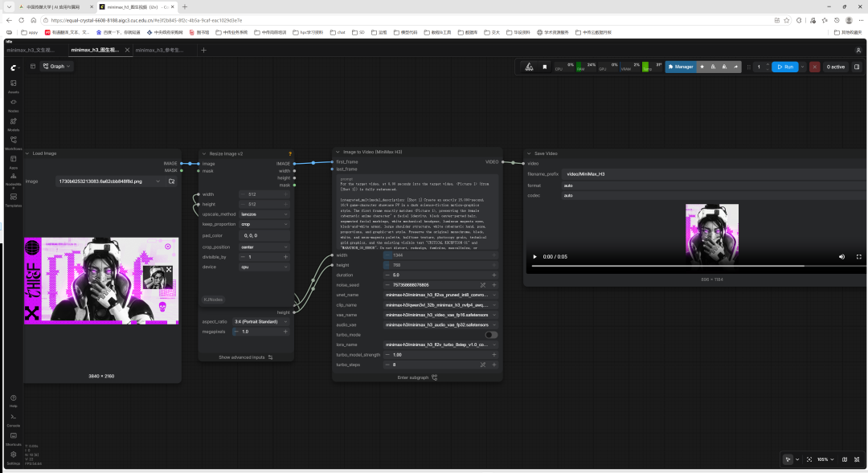Viewport: 868px width, 473px height.
Task: Open the Manager button
Action: [x=681, y=67]
